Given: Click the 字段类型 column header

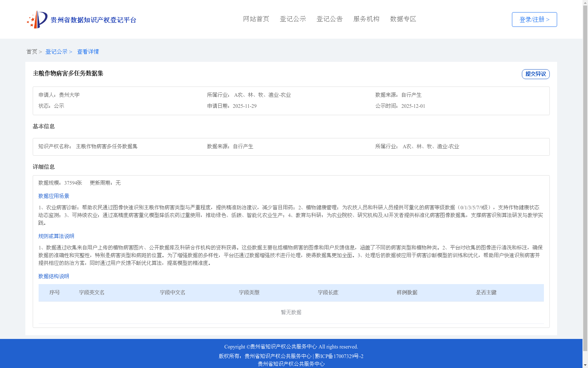Looking at the screenshot, I should coord(249,293).
